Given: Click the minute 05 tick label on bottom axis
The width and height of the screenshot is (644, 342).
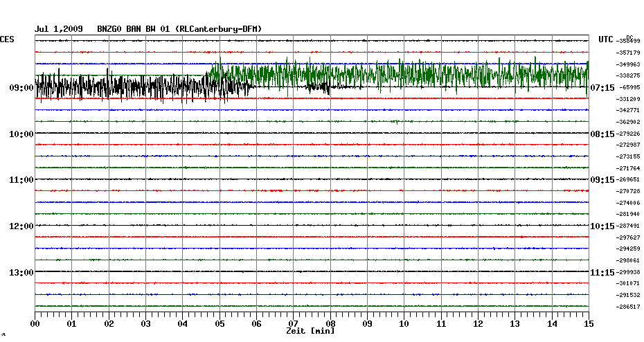Looking at the screenshot, I should point(220,323).
